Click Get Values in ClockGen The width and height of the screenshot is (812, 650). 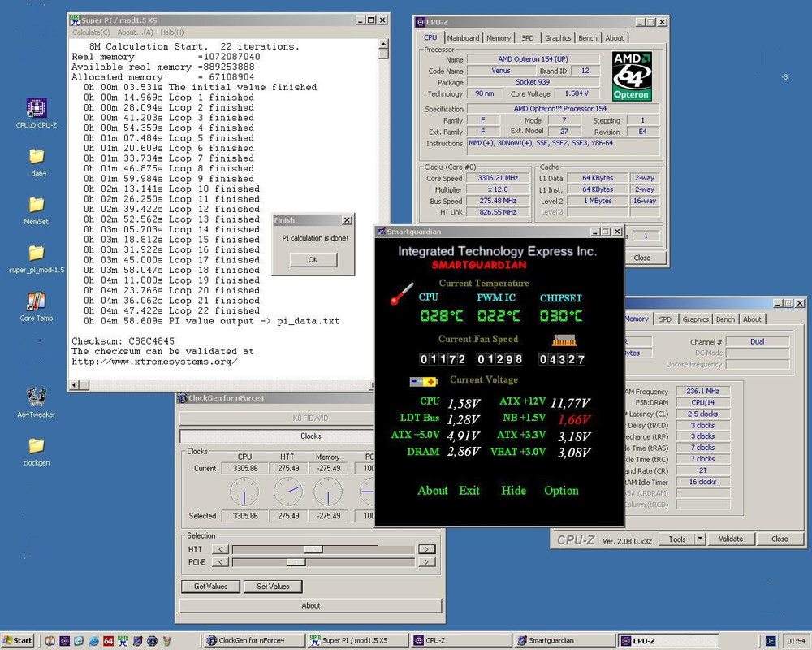(x=211, y=587)
